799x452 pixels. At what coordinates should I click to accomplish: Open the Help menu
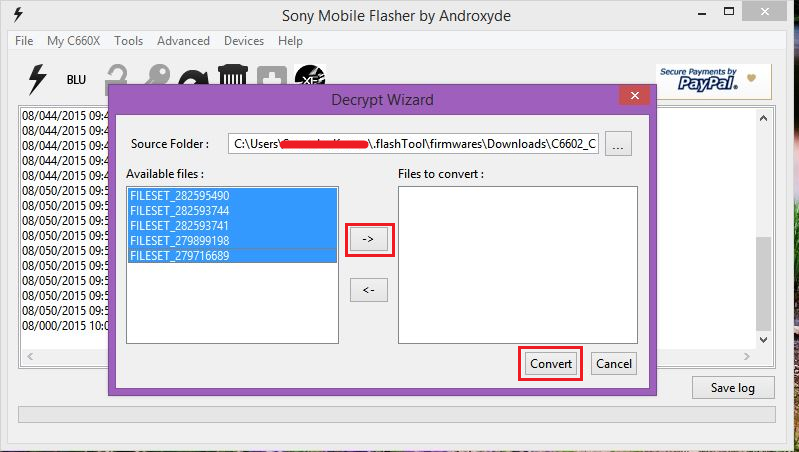point(290,41)
